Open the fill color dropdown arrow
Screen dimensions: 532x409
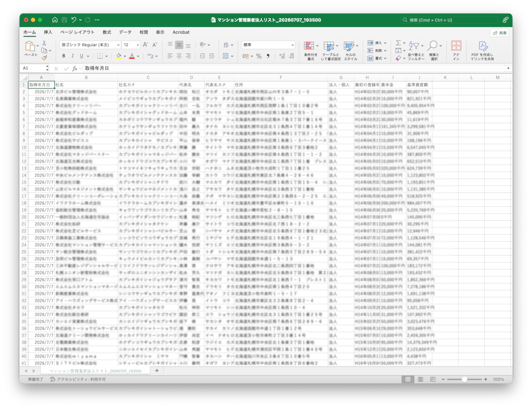point(124,56)
